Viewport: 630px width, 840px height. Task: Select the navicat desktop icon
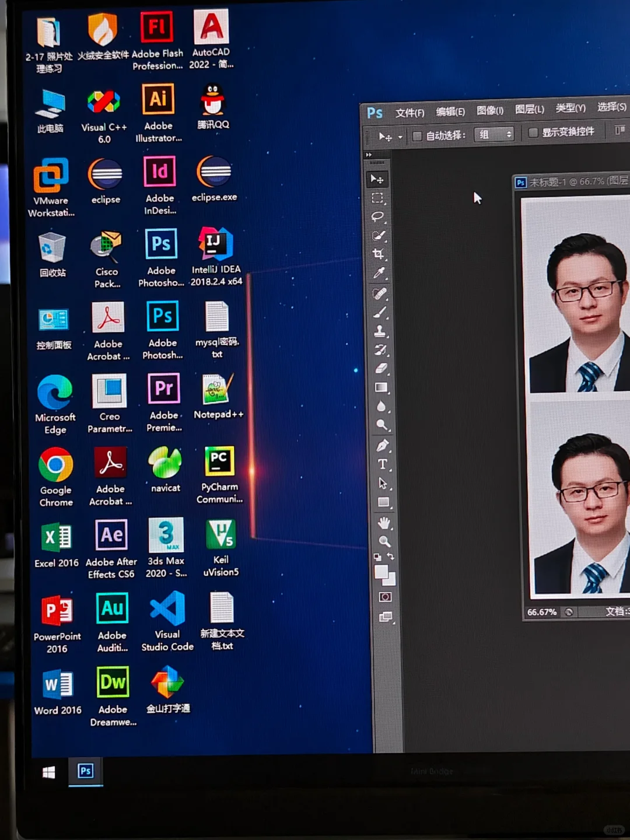pos(166,470)
